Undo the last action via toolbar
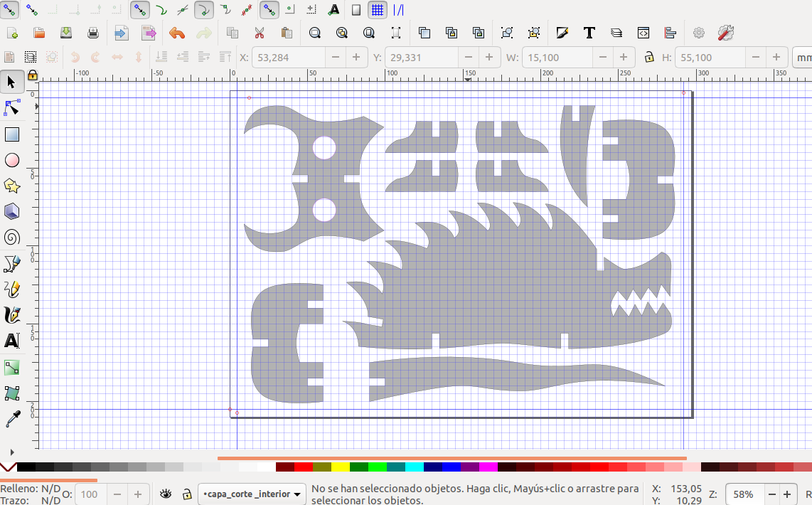Viewport: 812px width, 505px height. pos(176,33)
